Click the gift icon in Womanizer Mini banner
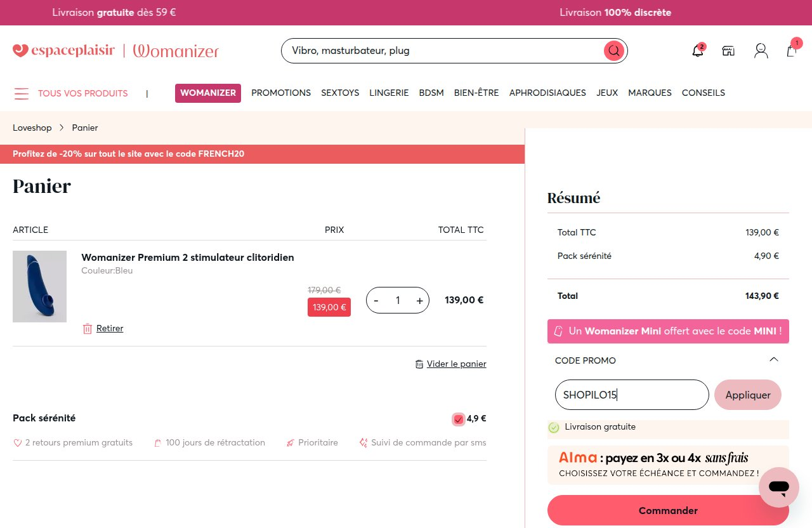This screenshot has width=812, height=528. (x=558, y=331)
